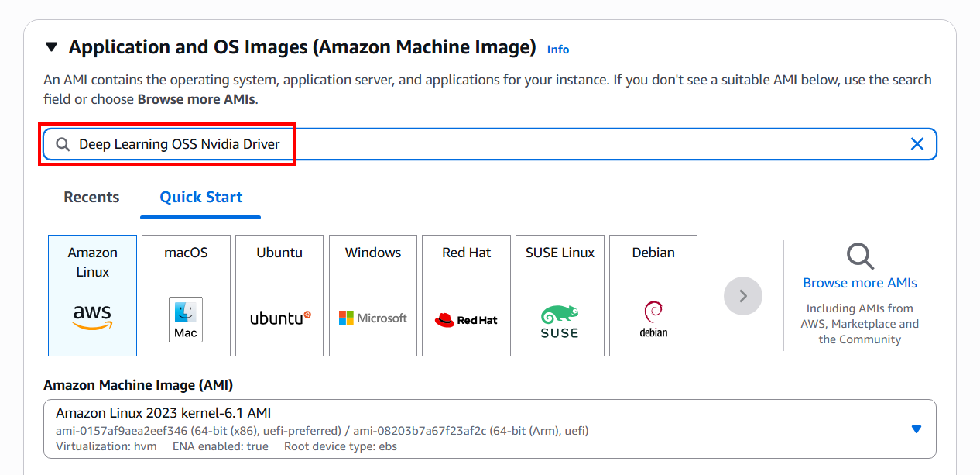The height and width of the screenshot is (475, 980).
Task: Click the Amazon Linux 2023 kernel-6.1 AMI entry
Action: [x=163, y=413]
